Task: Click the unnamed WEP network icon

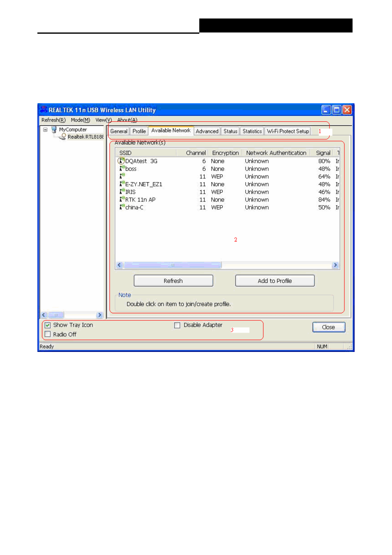Action: pos(122,176)
